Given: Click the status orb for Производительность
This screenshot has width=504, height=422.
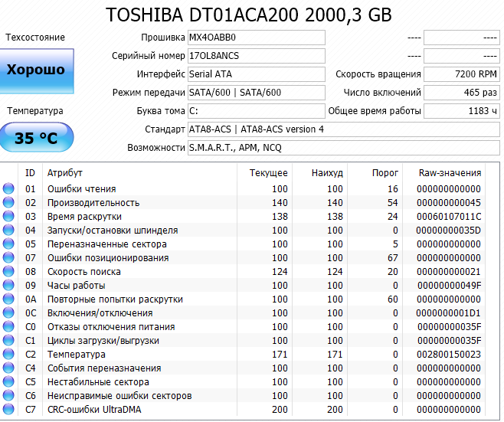Looking at the screenshot, I should point(8,202).
